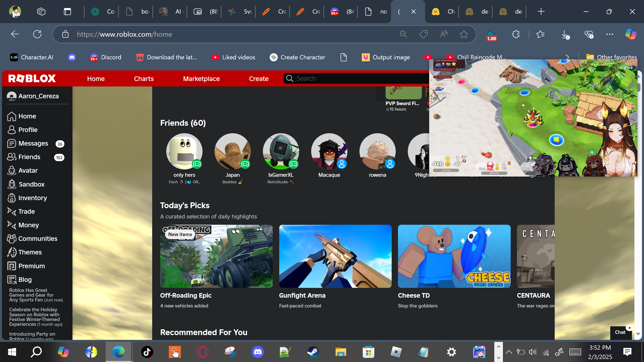Open Communities from the sidebar

[32, 239]
